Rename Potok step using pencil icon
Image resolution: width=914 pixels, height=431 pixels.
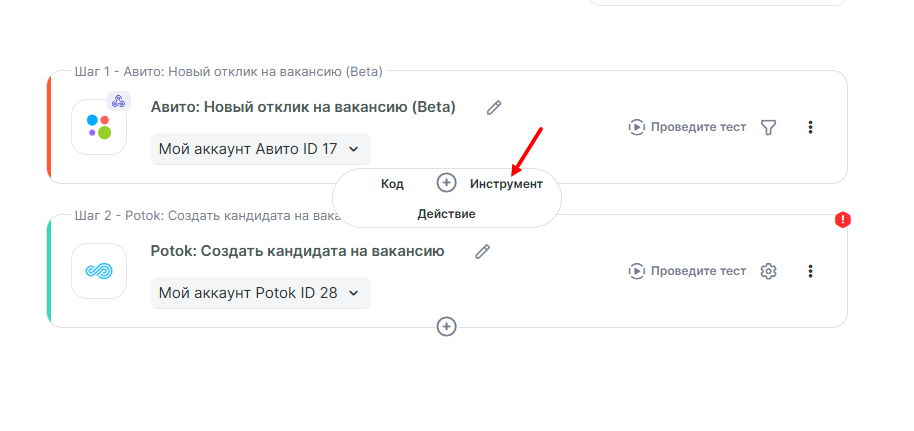[483, 251]
